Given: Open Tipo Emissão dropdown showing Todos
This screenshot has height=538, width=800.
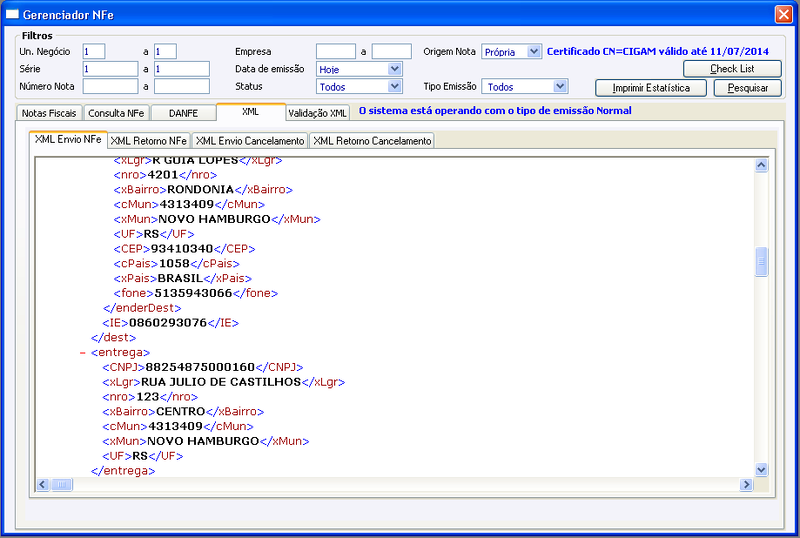Looking at the screenshot, I should pos(526,86).
